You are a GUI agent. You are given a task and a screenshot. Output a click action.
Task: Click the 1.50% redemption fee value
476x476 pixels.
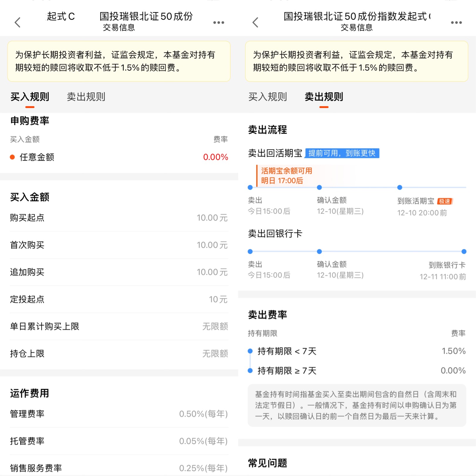(x=454, y=351)
